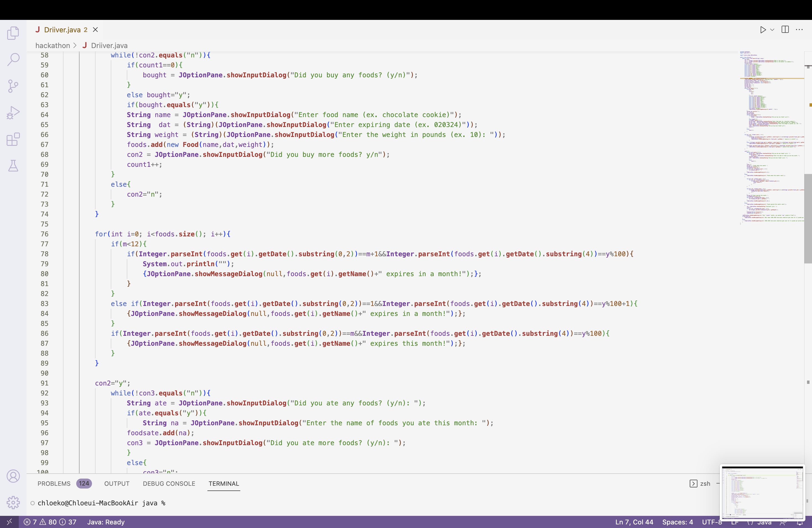
Task: Click the Accounts icon in activity bar
Action: [13, 476]
